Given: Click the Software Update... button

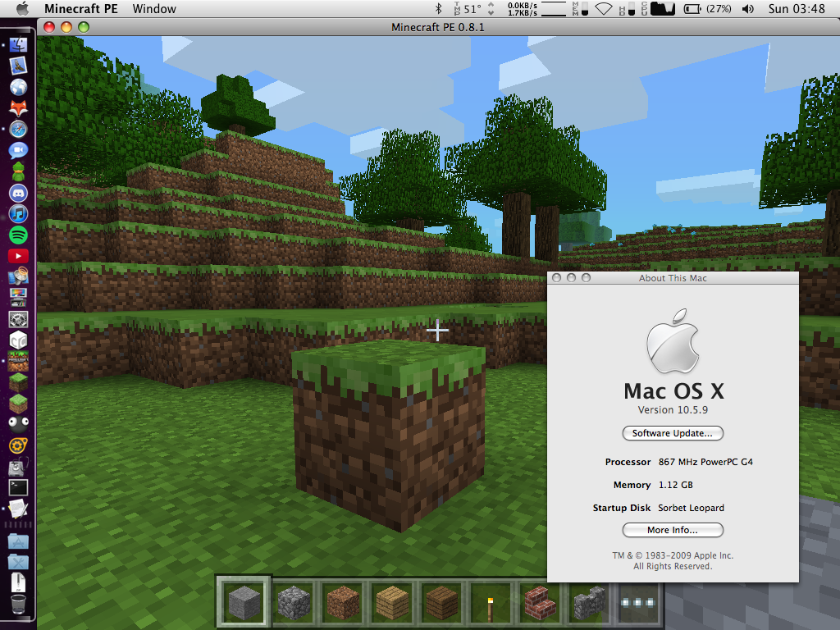Looking at the screenshot, I should [673, 433].
